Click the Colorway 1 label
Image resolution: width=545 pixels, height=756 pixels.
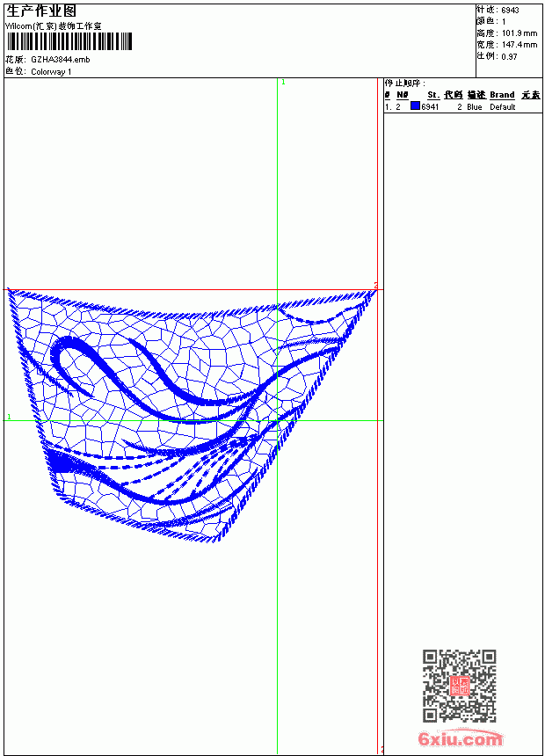tap(51, 72)
